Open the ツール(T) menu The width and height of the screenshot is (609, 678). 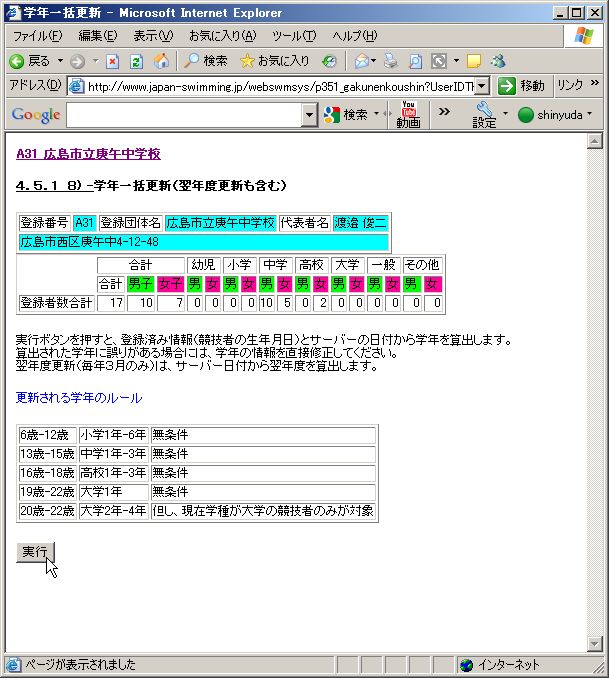tap(294, 36)
